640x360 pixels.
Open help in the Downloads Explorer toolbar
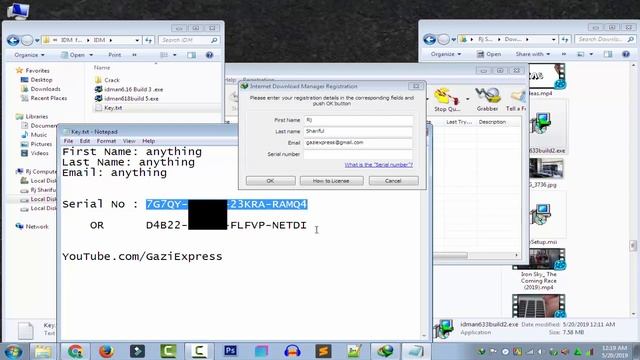pyautogui.click(x=626, y=54)
